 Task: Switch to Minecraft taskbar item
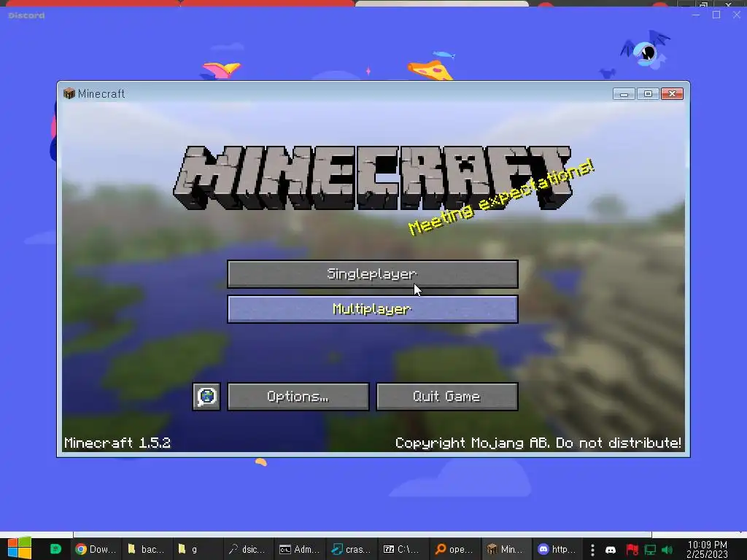coord(505,549)
